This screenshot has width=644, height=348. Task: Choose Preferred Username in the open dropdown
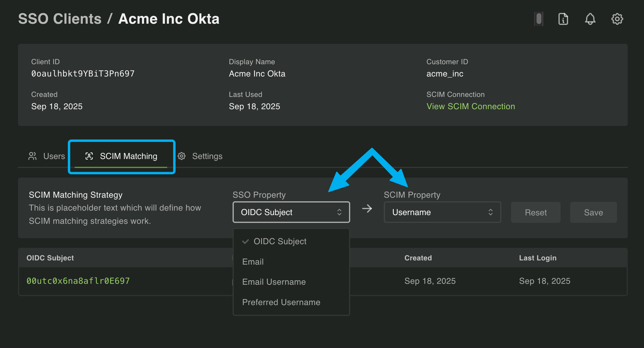(x=281, y=302)
